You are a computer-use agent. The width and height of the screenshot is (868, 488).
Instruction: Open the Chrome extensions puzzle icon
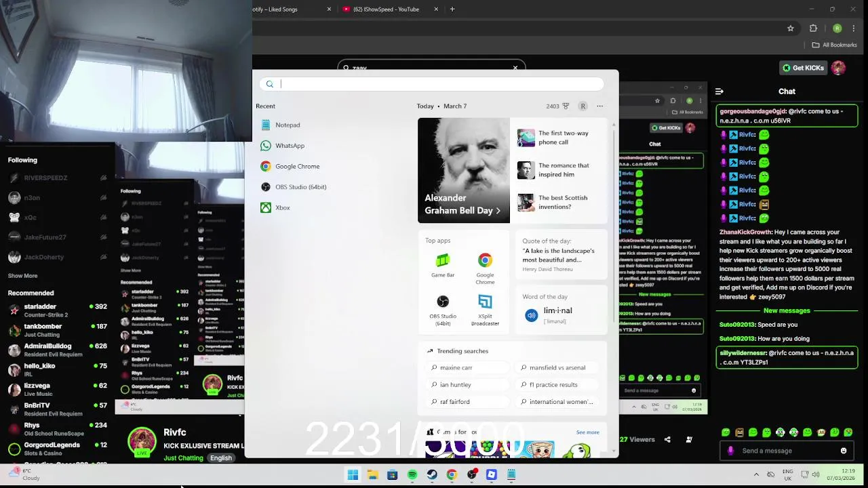point(813,28)
